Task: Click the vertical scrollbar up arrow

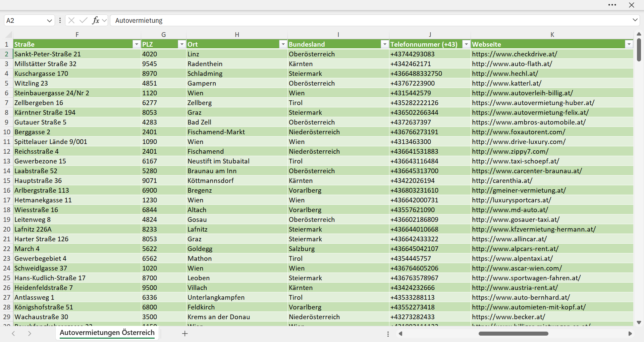Action: coord(639,34)
